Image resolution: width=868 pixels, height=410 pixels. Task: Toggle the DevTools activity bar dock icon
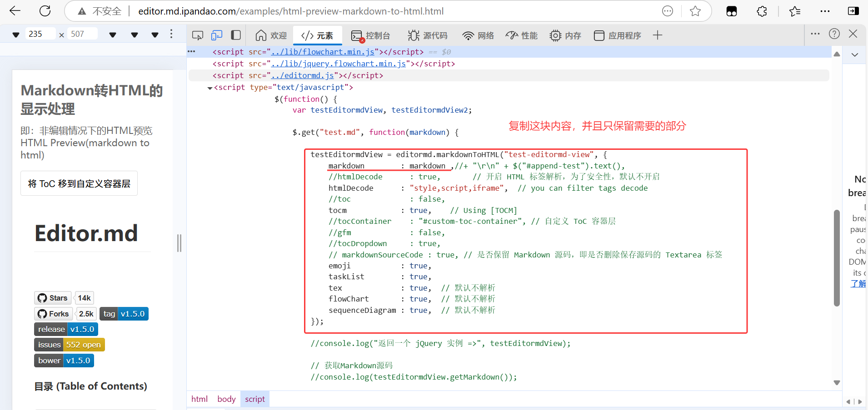coord(236,35)
